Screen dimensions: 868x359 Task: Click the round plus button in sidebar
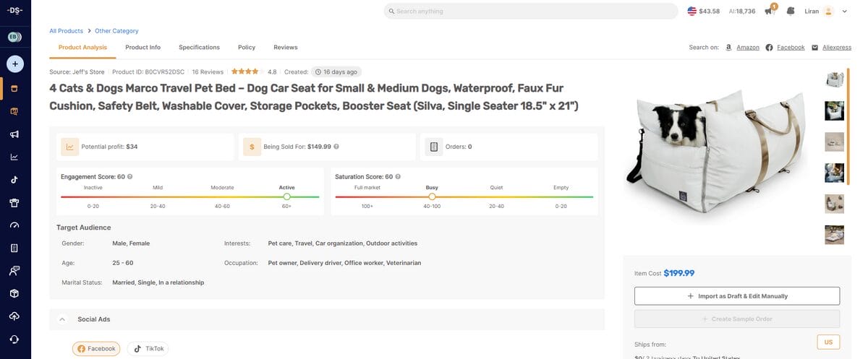click(x=14, y=64)
